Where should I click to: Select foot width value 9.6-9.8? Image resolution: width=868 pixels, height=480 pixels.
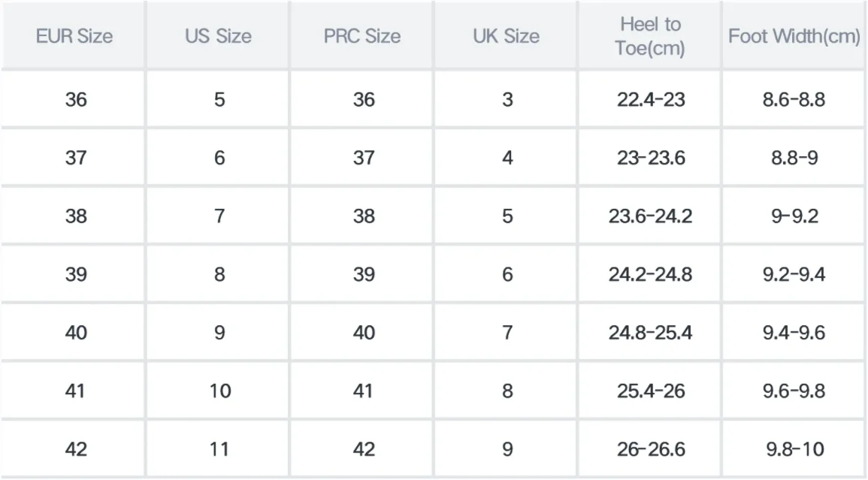(794, 391)
